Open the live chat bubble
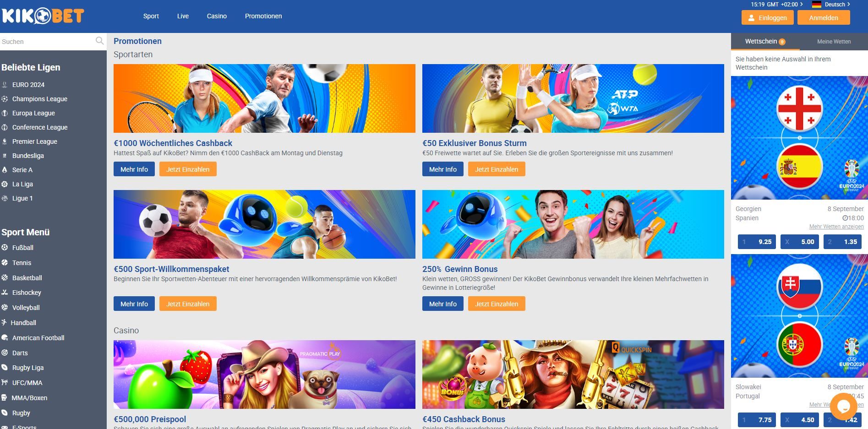This screenshot has width=868, height=429. [843, 406]
